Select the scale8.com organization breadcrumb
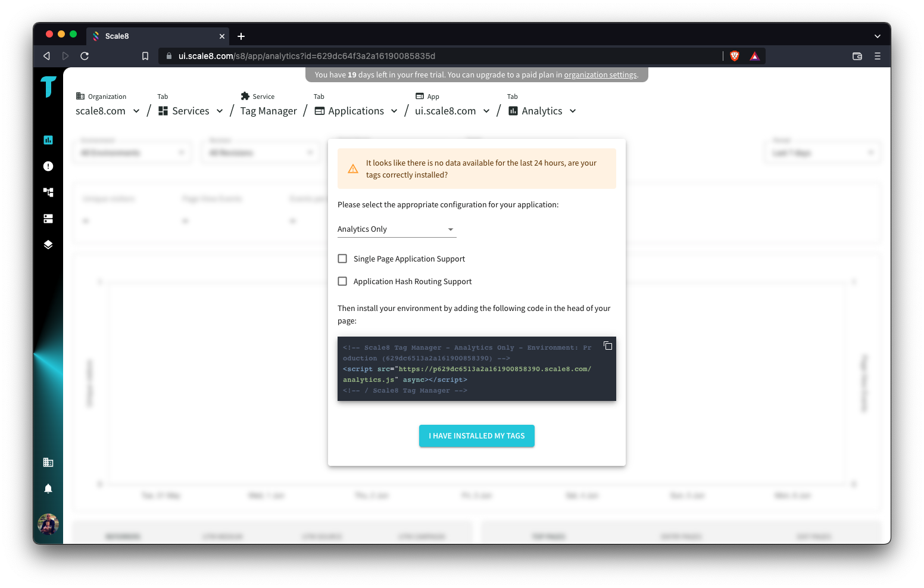The image size is (924, 588). pos(101,111)
